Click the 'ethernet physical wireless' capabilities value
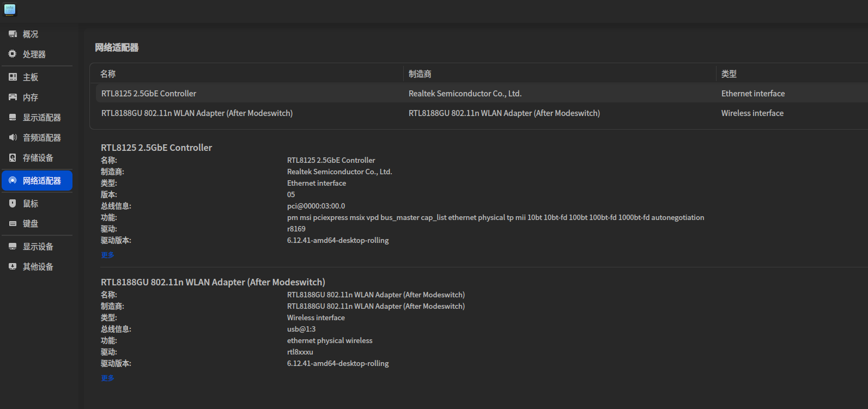 [330, 340]
